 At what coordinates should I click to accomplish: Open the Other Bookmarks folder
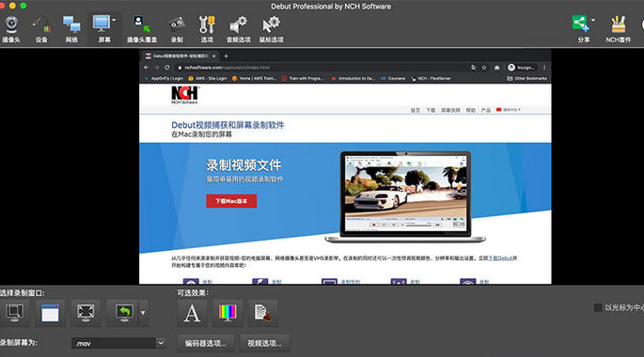click(526, 78)
